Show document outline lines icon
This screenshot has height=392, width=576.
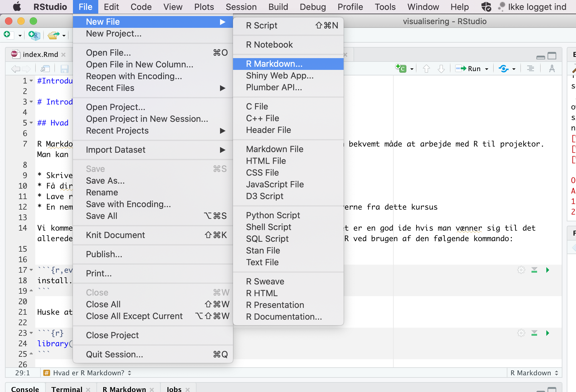(531, 68)
